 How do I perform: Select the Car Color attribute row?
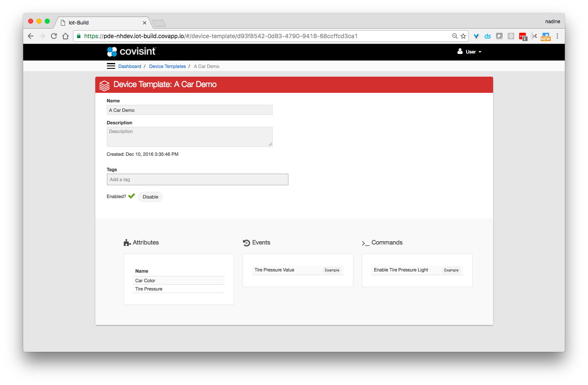click(179, 281)
